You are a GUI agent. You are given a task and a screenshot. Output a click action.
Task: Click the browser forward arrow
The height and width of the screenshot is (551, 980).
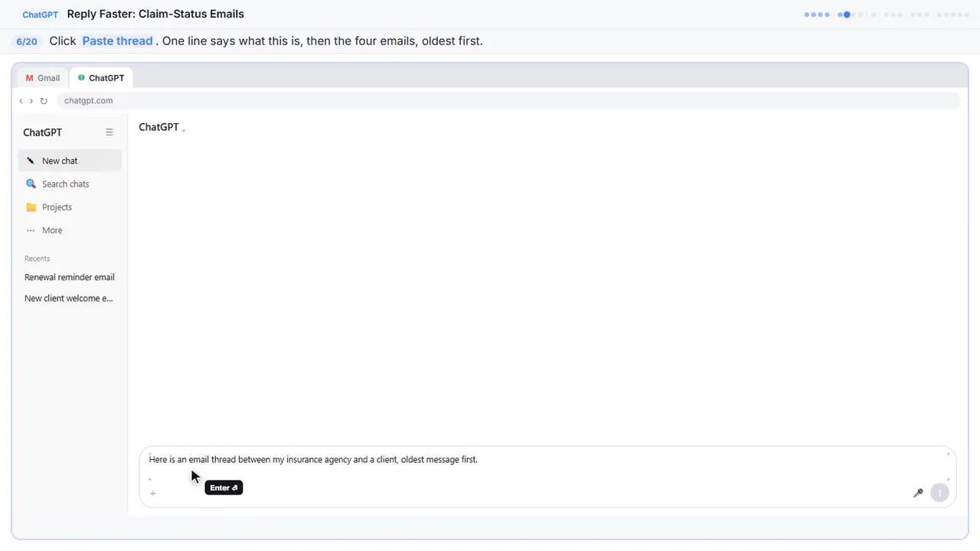click(31, 101)
